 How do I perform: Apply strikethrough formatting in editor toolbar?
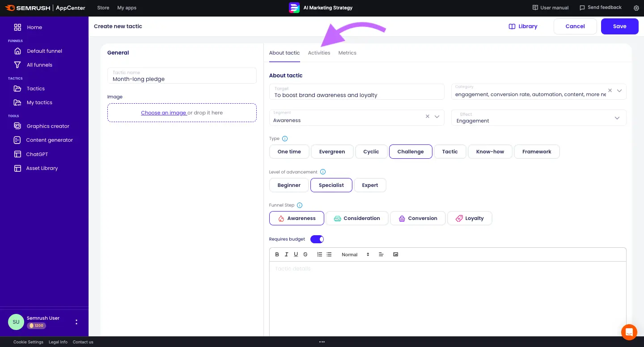305,254
